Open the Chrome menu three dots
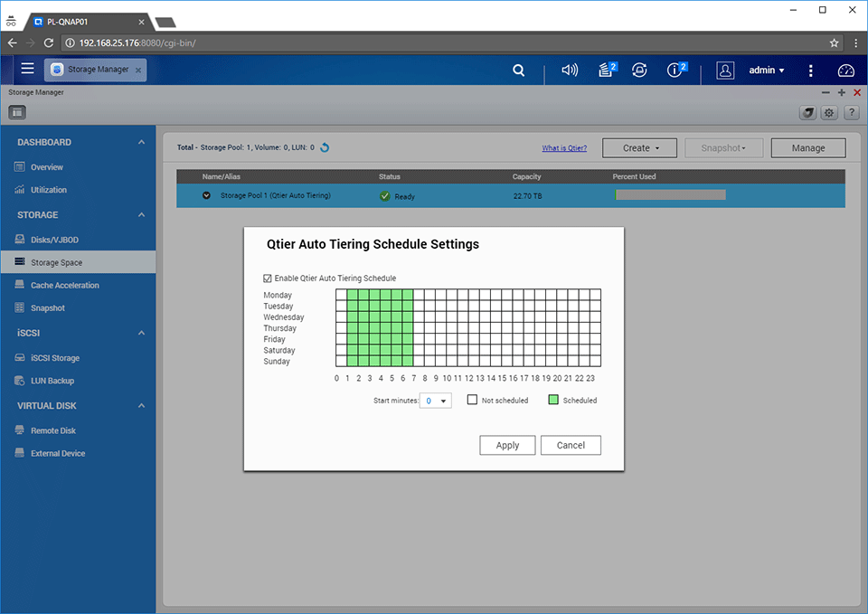The width and height of the screenshot is (868, 614). coord(856,43)
